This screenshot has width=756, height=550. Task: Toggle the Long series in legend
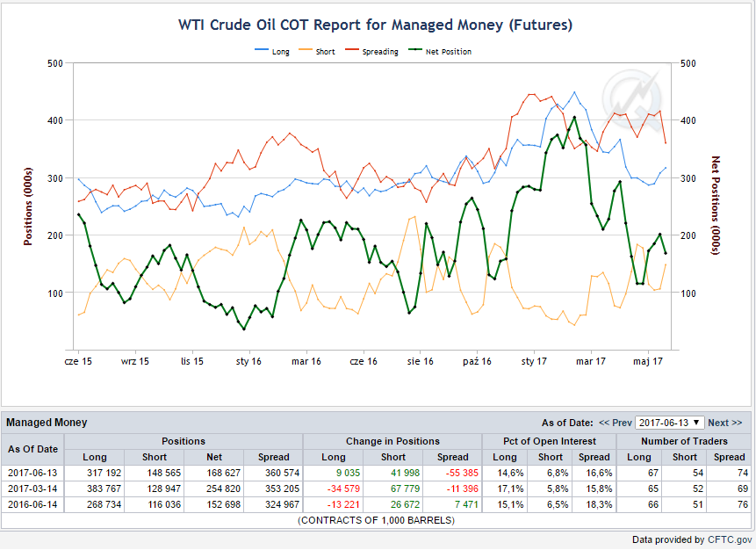[x=272, y=52]
